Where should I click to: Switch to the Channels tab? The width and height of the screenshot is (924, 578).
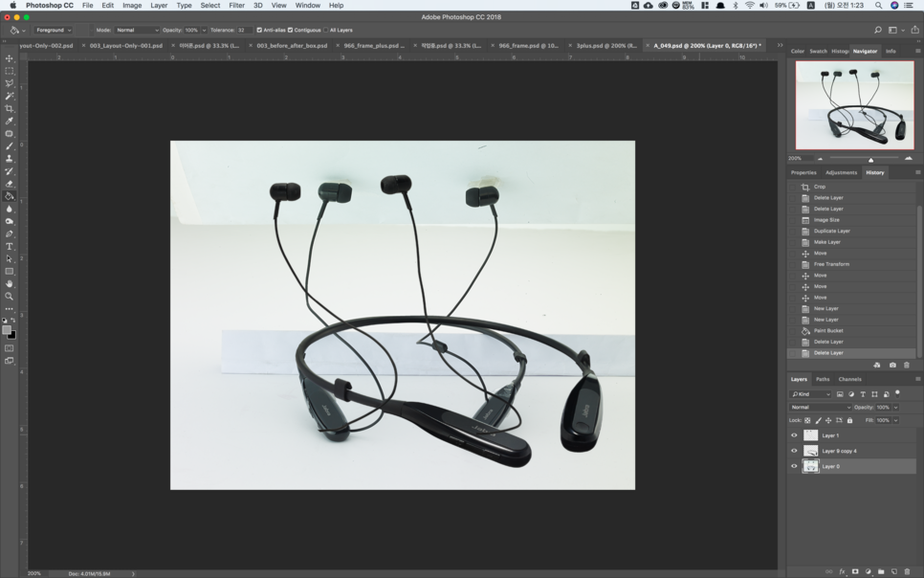pos(849,379)
